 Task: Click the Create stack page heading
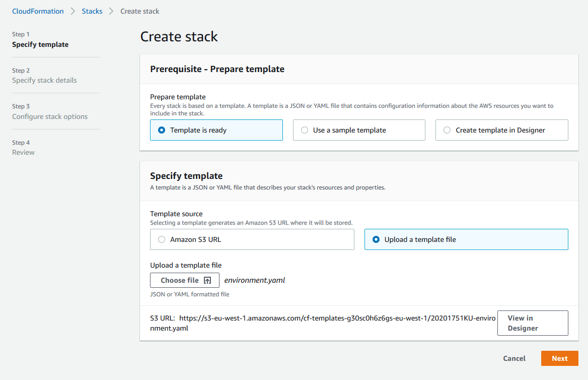pos(179,36)
